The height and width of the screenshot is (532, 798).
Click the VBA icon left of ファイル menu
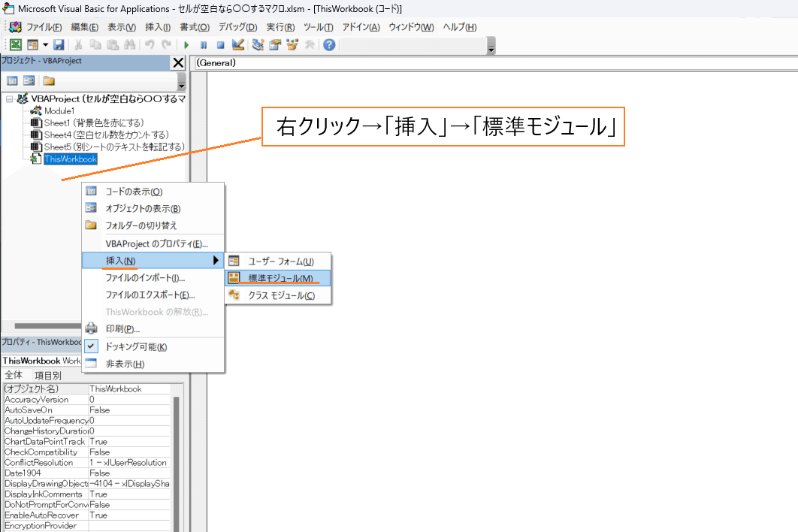(15, 27)
